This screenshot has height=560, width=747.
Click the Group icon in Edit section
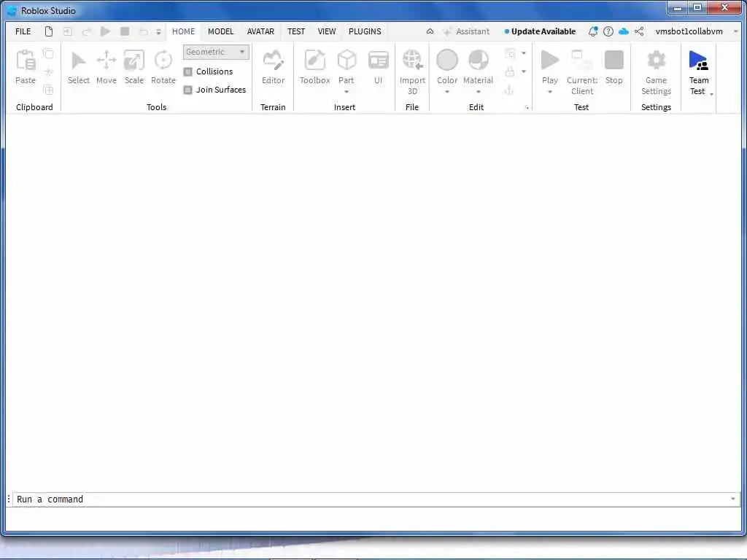pos(510,53)
